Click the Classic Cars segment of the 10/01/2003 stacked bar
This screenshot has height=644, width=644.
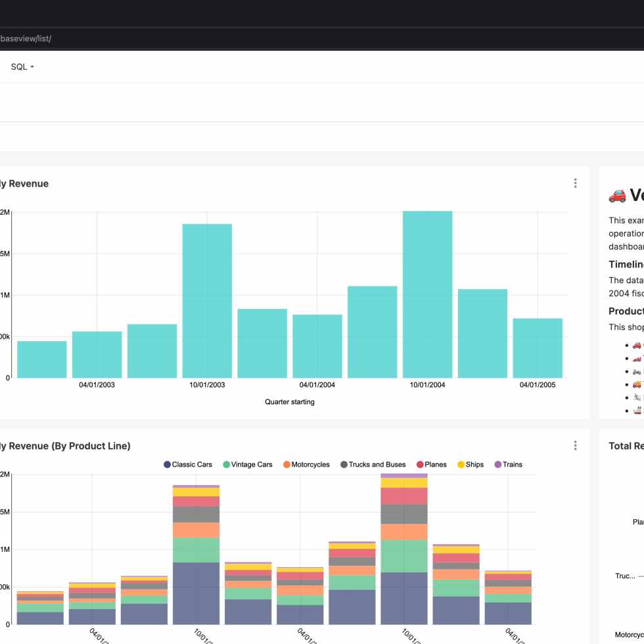pyautogui.click(x=196, y=593)
